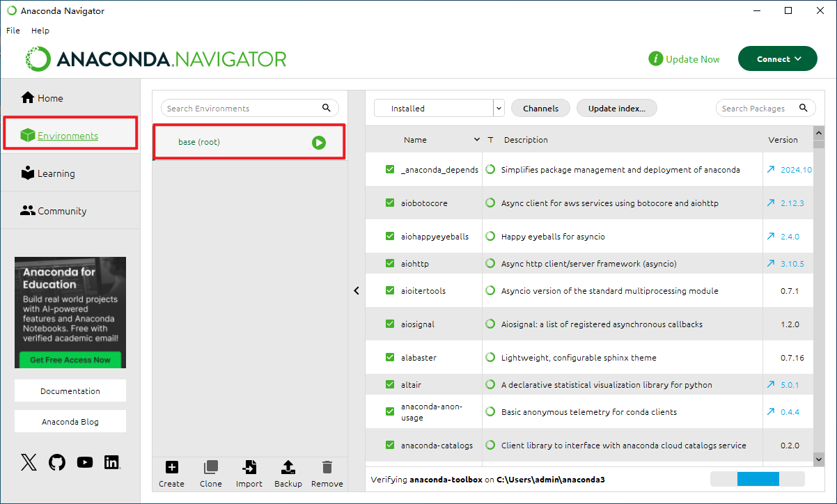Select the Environments cube icon
Image resolution: width=837 pixels, height=504 pixels.
click(28, 136)
